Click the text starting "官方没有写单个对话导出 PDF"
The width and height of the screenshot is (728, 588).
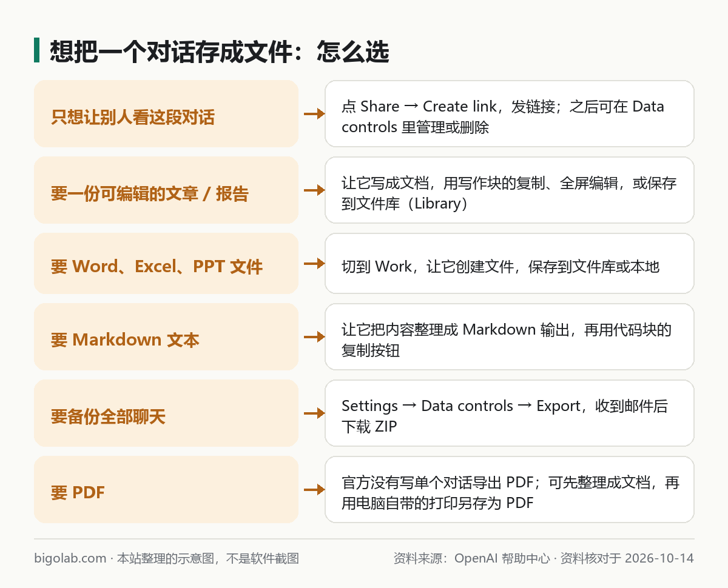coord(511,493)
